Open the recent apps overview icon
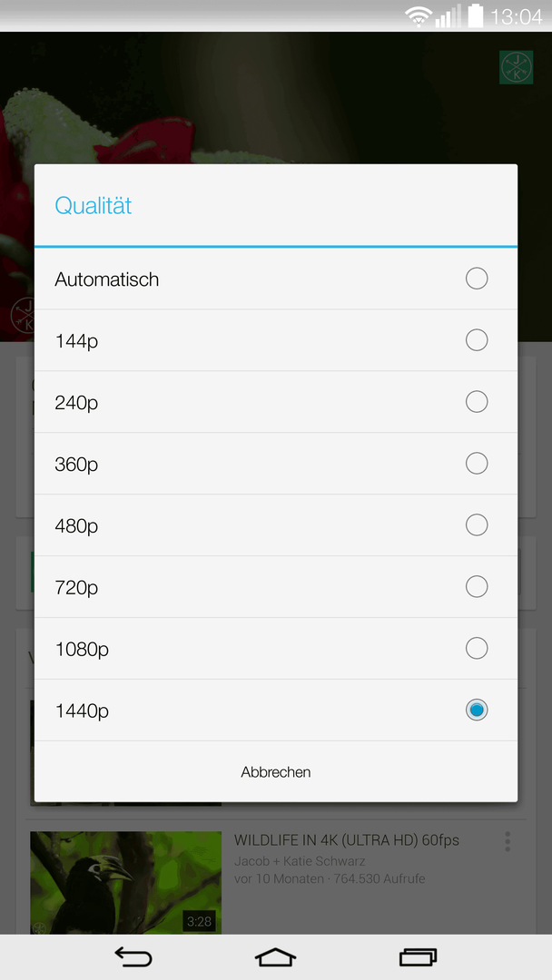The image size is (552, 980). 418,957
